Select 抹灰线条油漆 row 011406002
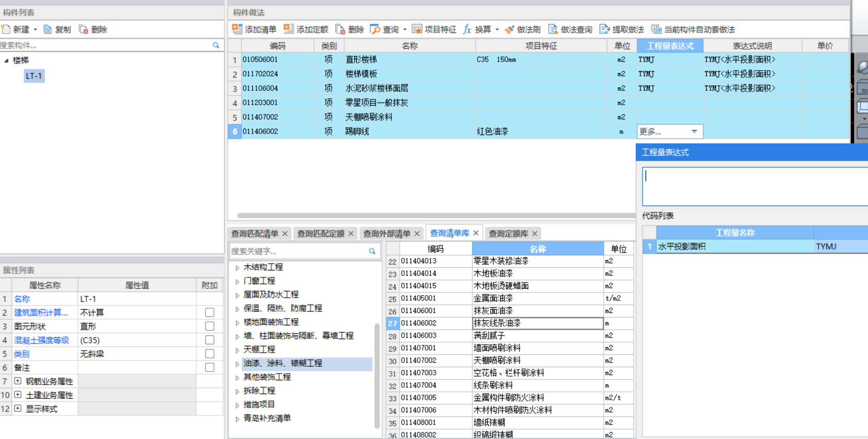The height and width of the screenshot is (439, 868). click(510, 323)
